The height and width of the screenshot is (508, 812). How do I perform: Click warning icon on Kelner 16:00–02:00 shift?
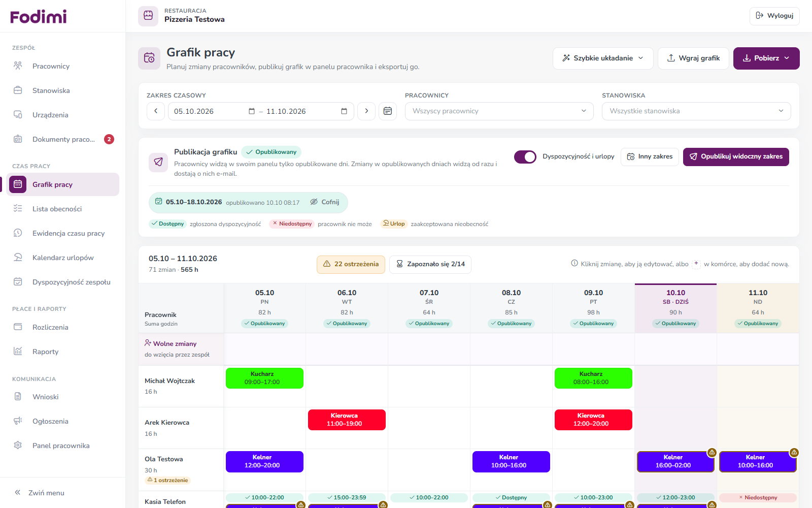click(x=712, y=452)
